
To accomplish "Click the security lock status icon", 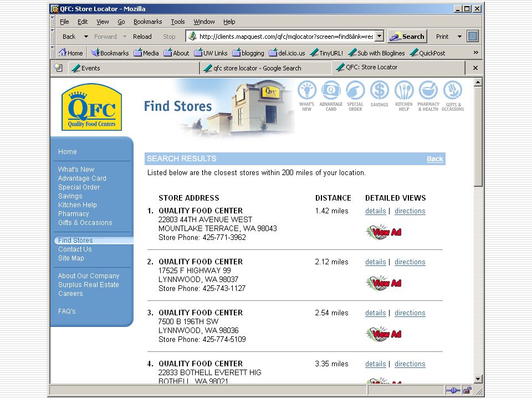I will coord(468,391).
